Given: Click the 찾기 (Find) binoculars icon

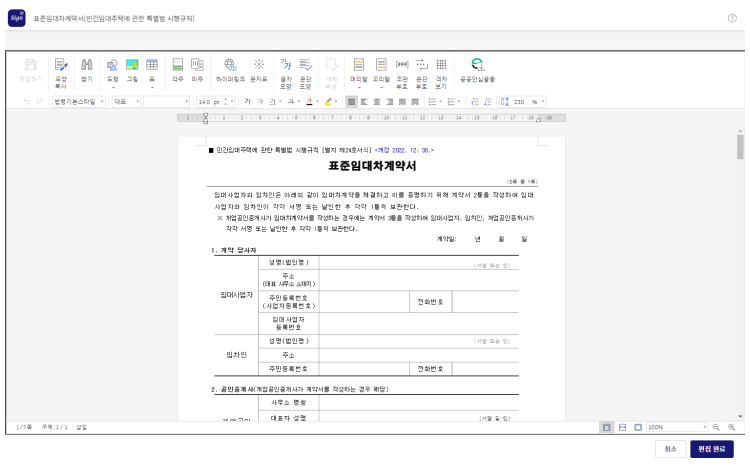Looking at the screenshot, I should [86, 68].
